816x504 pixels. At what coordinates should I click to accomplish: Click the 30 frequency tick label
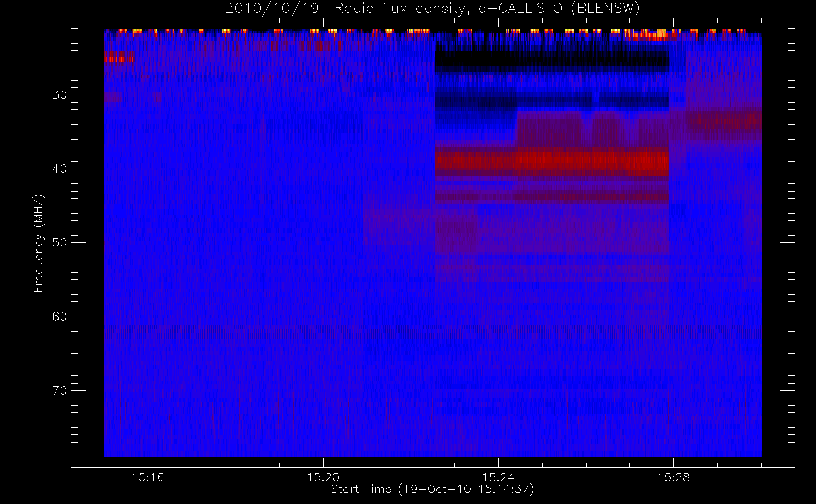coord(60,95)
